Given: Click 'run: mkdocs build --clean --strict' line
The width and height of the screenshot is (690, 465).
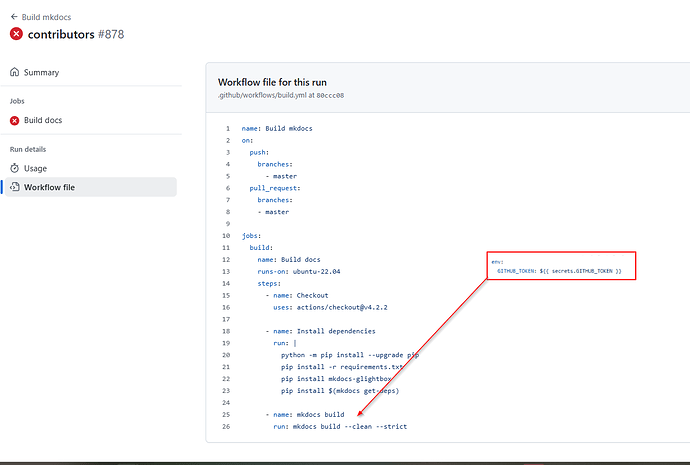Looking at the screenshot, I should [x=340, y=426].
